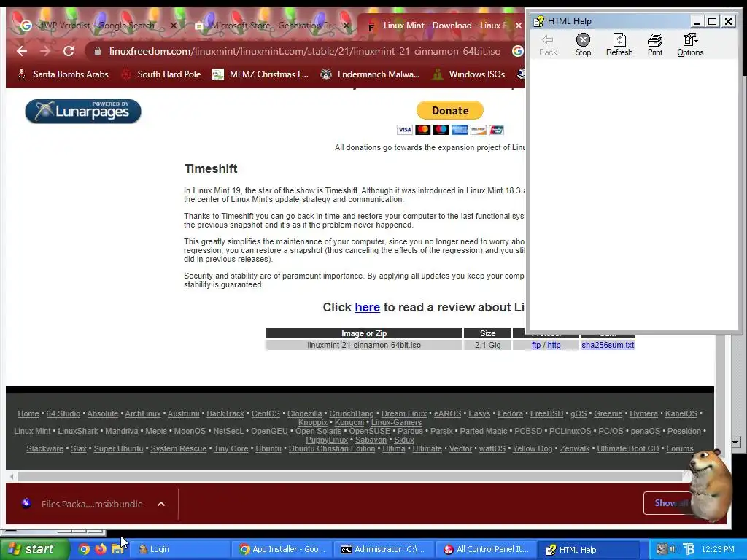Open the Endermanch Malware bookmark
747x560 pixels.
point(370,74)
